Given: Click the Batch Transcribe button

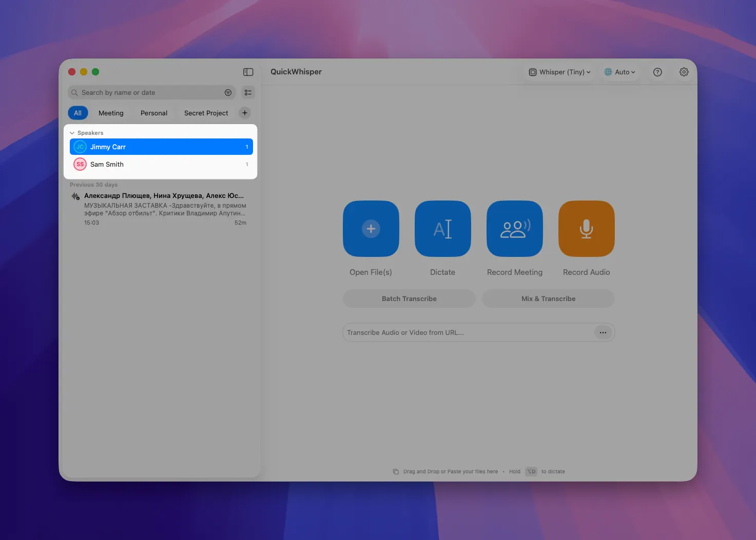Looking at the screenshot, I should [409, 298].
